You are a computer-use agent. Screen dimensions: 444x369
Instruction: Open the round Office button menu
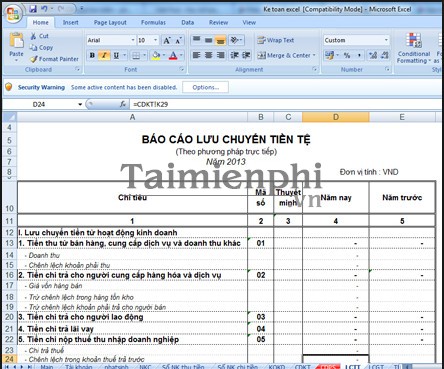pyautogui.click(x=13, y=13)
